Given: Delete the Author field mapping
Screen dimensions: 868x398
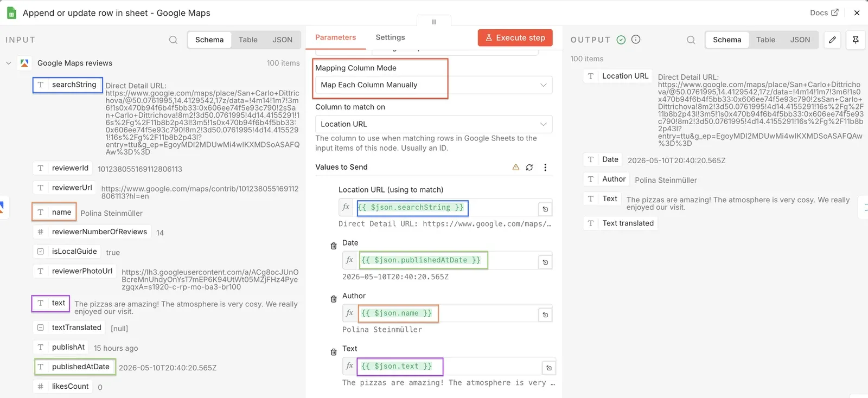Looking at the screenshot, I should pos(334,299).
